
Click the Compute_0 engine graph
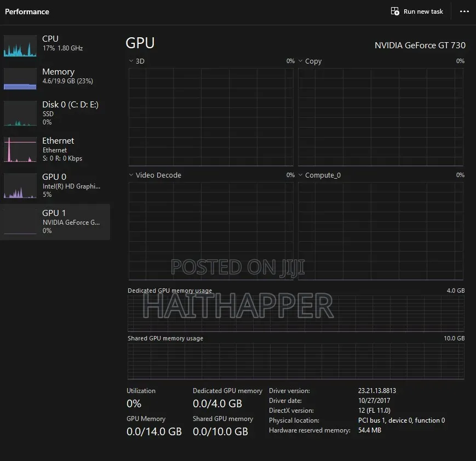pyautogui.click(x=381, y=231)
